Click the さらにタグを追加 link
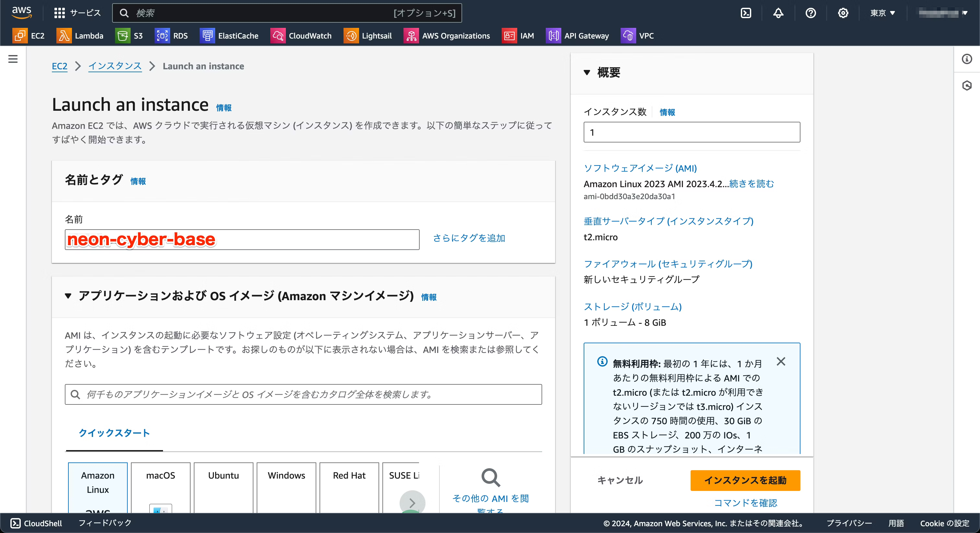 click(469, 238)
